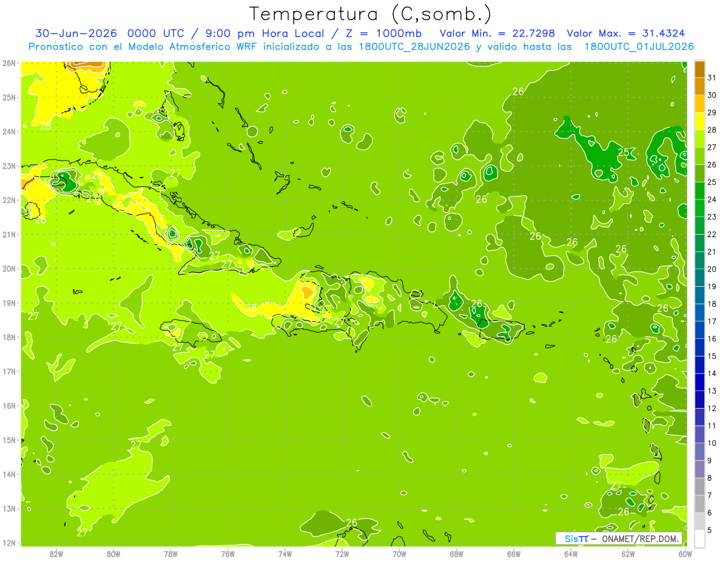This screenshot has height=562, width=728.
Task: Click the 76W longitude axis label
Action: point(228,554)
